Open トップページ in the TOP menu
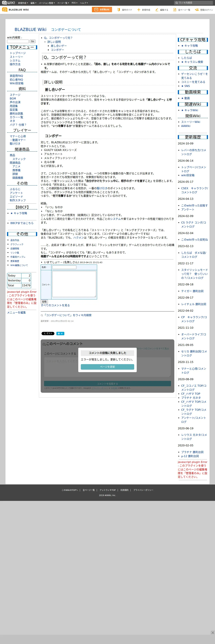 tap(18, 53)
